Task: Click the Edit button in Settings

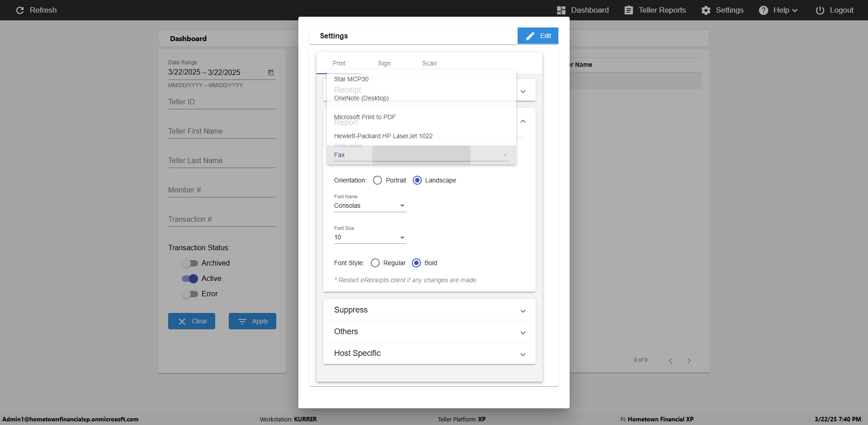Action: click(x=538, y=36)
